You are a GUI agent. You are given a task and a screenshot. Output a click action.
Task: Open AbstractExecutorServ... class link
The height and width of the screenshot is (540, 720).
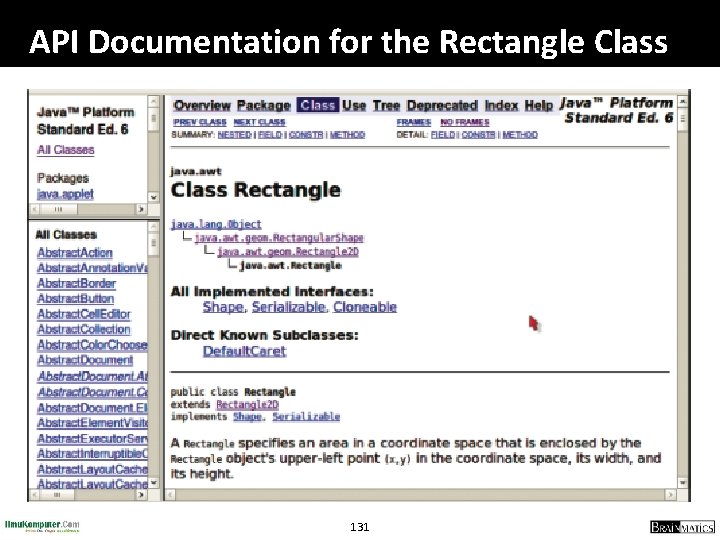tap(92, 439)
